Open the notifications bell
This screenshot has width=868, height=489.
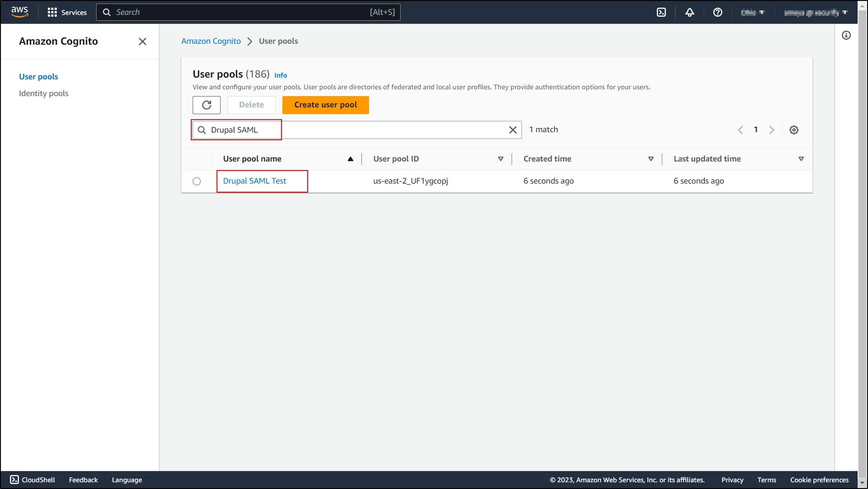(x=689, y=12)
